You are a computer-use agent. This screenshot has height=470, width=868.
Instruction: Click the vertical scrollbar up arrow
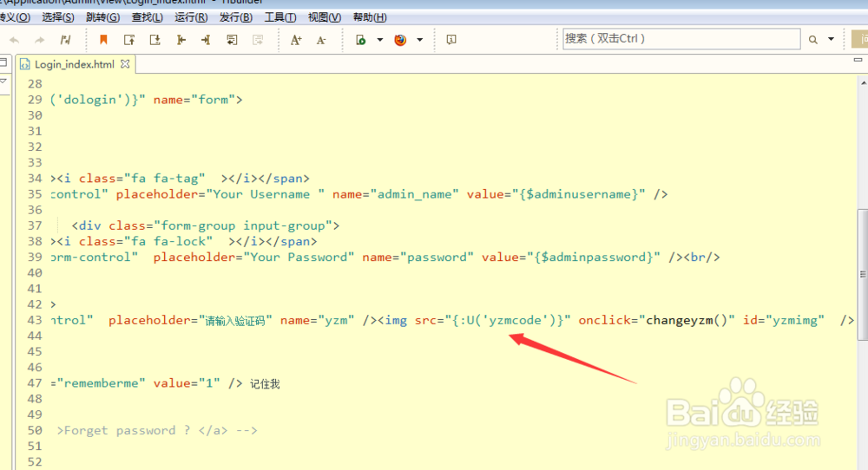pos(864,83)
